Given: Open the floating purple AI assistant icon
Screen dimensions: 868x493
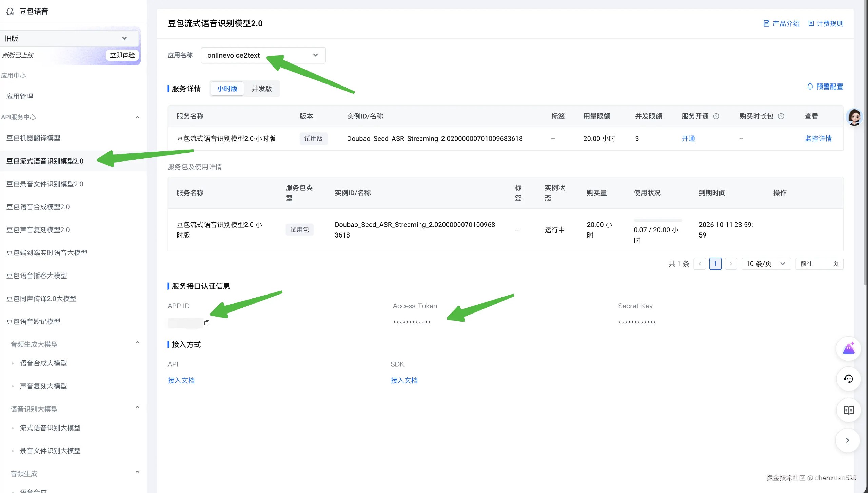Looking at the screenshot, I should tap(848, 348).
